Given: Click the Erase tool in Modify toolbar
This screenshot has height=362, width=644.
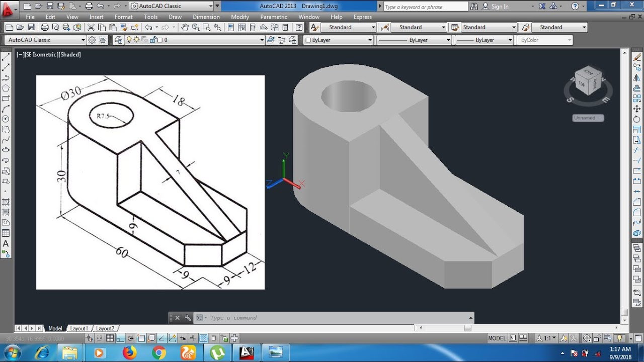Looking at the screenshot, I should point(637,57).
